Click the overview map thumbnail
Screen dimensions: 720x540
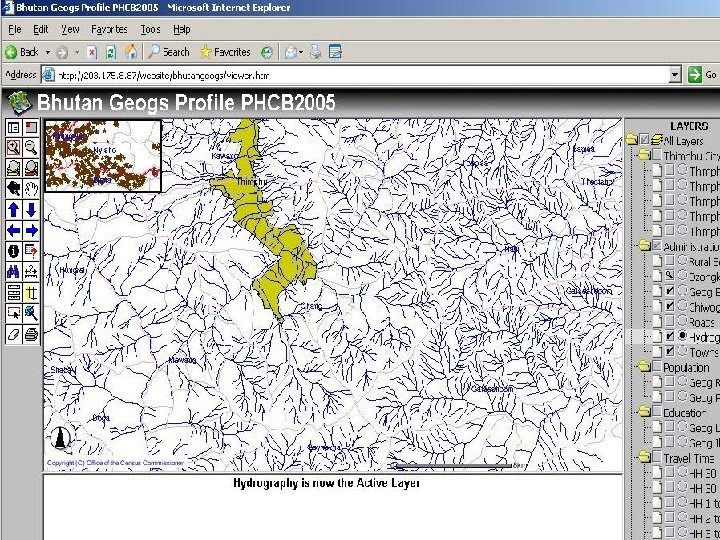103,155
